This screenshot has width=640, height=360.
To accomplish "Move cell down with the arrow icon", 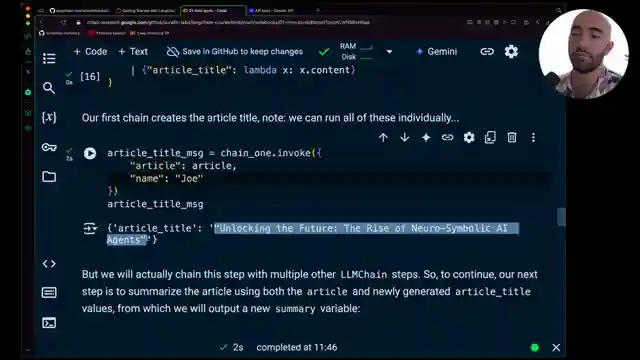I will (x=404, y=138).
